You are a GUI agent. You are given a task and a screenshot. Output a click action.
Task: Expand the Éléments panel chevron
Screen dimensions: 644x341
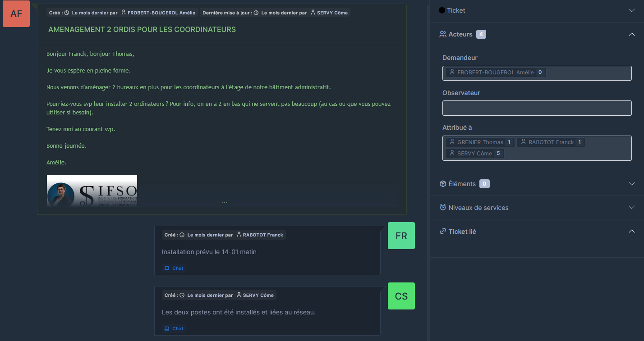pyautogui.click(x=631, y=184)
